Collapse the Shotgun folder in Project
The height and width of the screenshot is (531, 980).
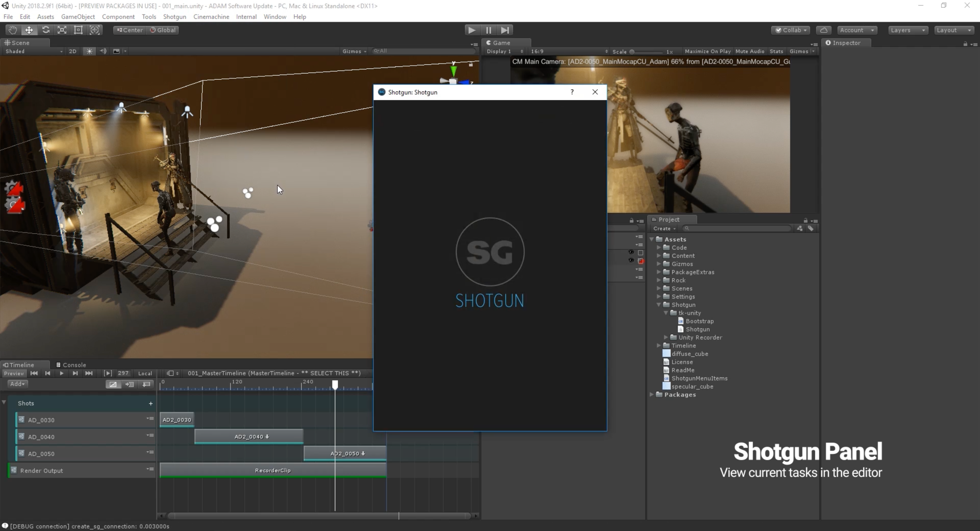pyautogui.click(x=659, y=305)
